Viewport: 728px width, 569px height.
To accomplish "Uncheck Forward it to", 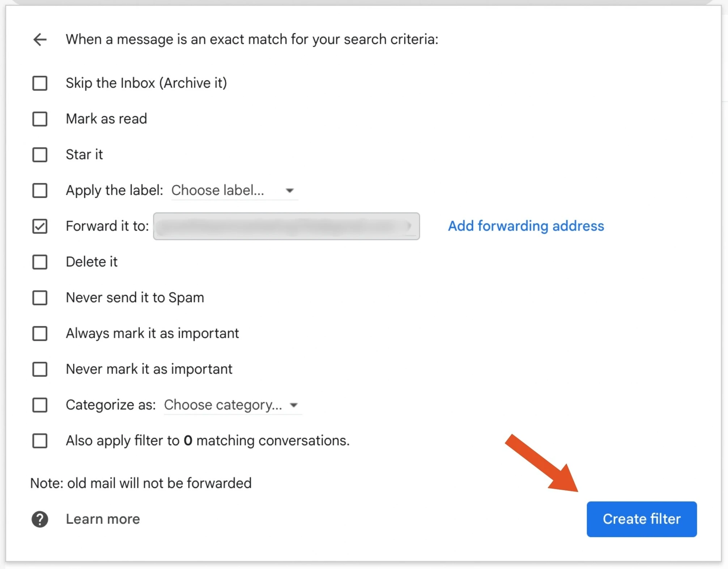I will 40,226.
